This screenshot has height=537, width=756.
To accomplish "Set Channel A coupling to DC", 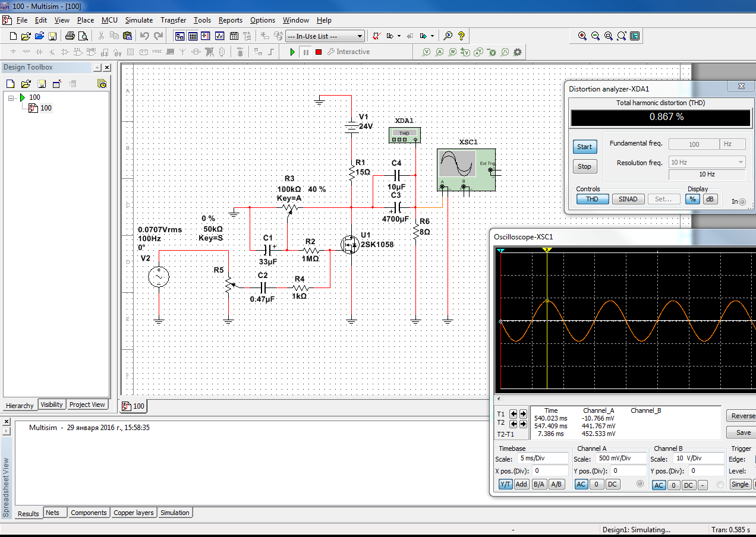I will click(x=613, y=484).
